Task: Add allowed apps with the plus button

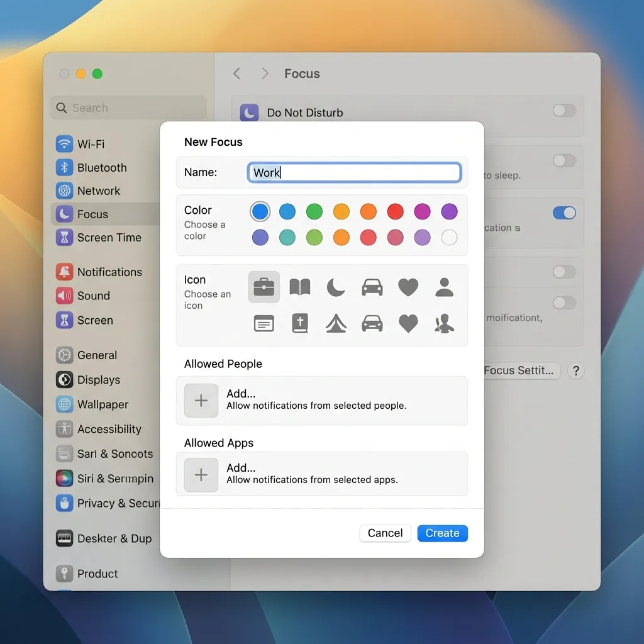Action: click(201, 475)
